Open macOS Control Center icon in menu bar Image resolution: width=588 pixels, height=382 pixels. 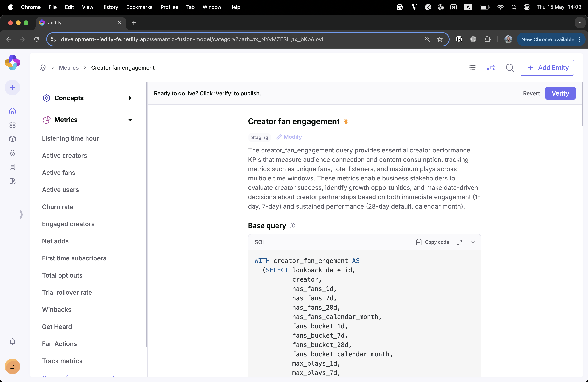point(527,7)
